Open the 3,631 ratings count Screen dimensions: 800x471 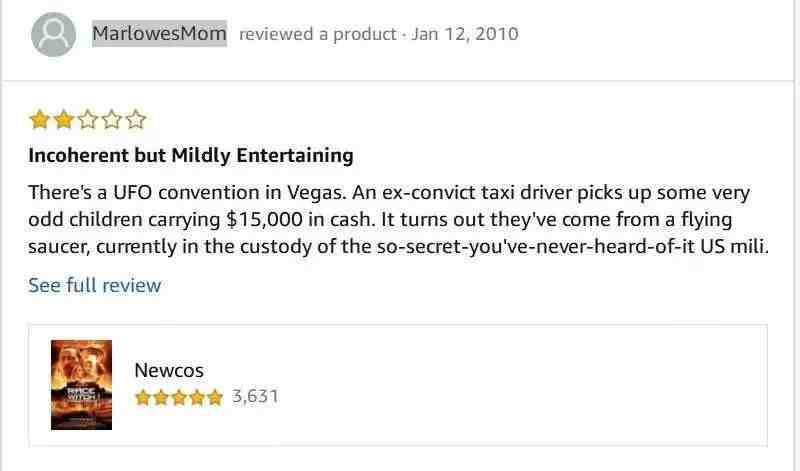click(x=255, y=396)
